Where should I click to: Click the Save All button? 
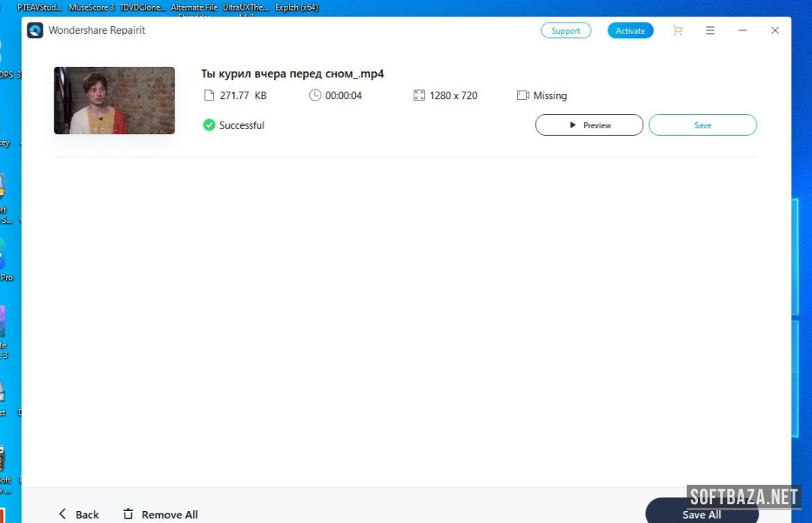pyautogui.click(x=701, y=514)
